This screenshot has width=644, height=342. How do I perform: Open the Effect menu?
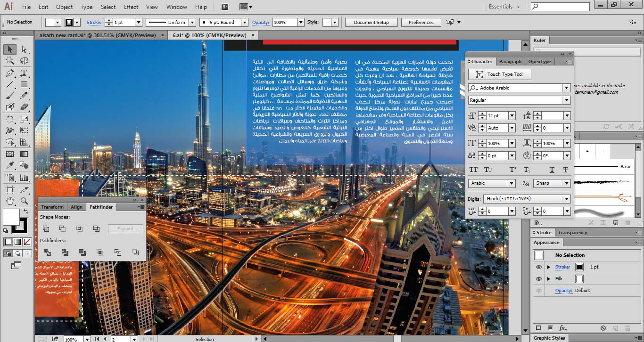tap(131, 7)
